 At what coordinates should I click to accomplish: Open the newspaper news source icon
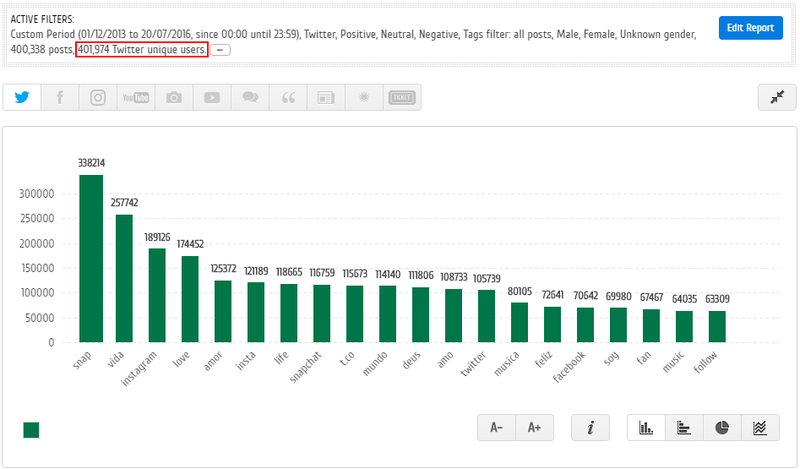(x=326, y=97)
